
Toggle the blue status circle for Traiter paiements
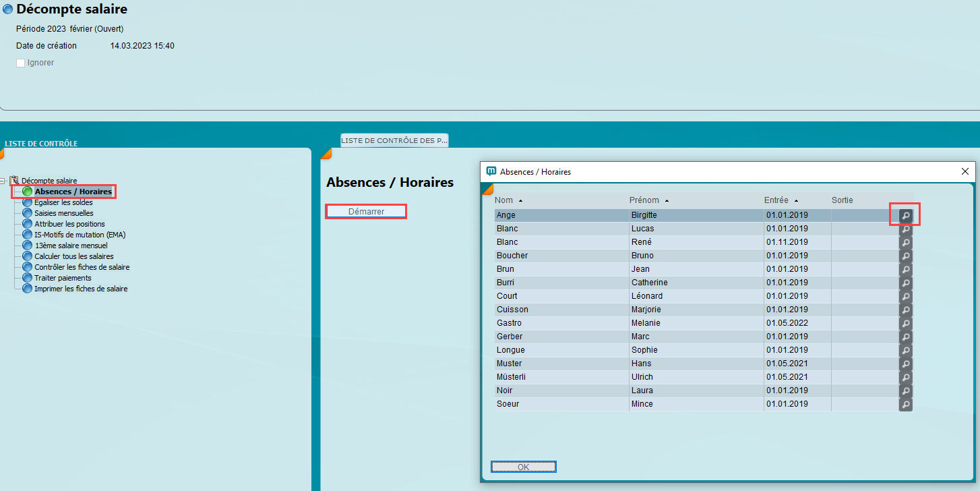pos(26,278)
